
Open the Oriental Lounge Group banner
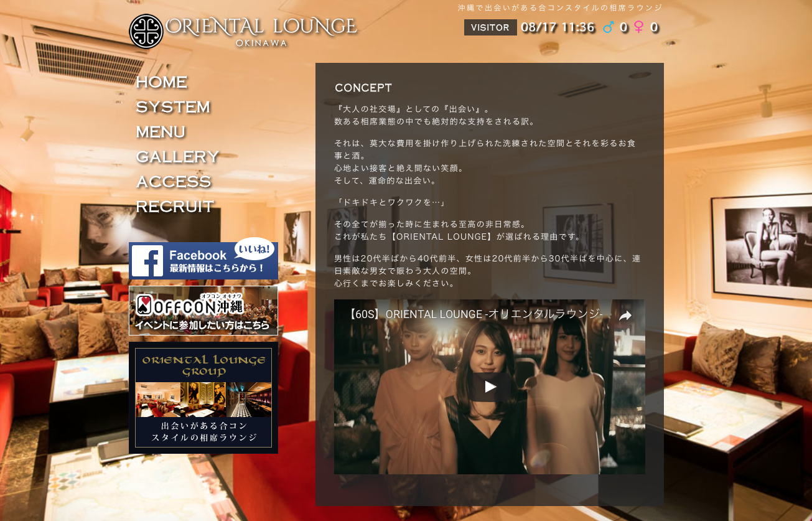203,398
